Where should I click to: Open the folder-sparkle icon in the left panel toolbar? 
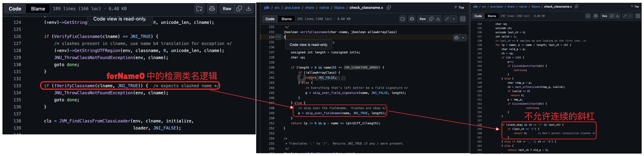[x=199, y=9]
